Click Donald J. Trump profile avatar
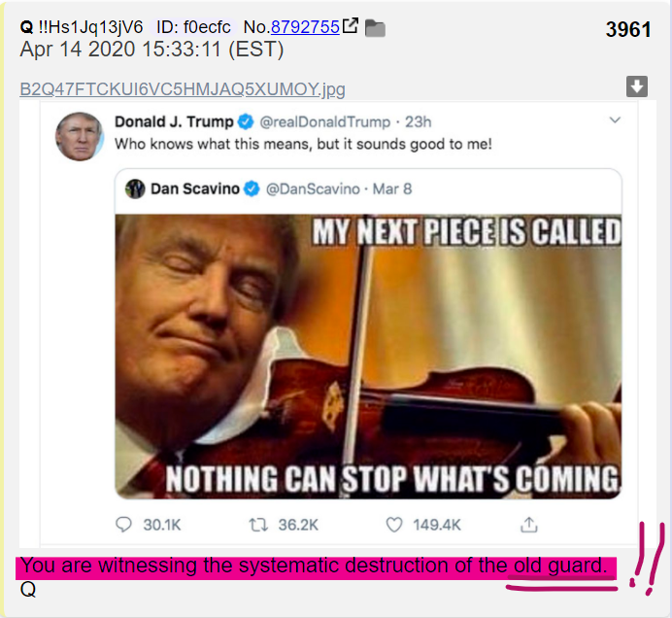Screen dimensions: 672x618 click(x=80, y=136)
